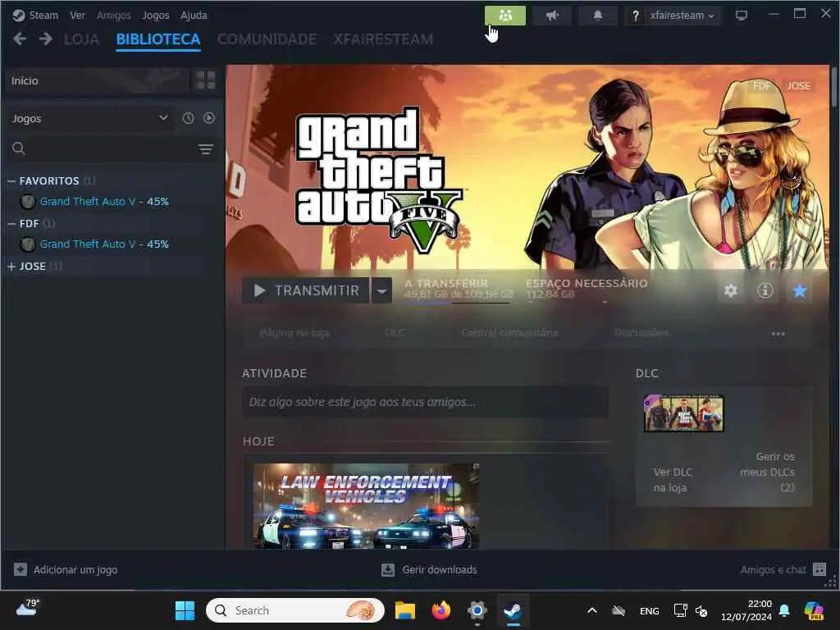Image resolution: width=840 pixels, height=630 pixels.
Task: Open the Settings gear app in taskbar
Action: pos(477,610)
